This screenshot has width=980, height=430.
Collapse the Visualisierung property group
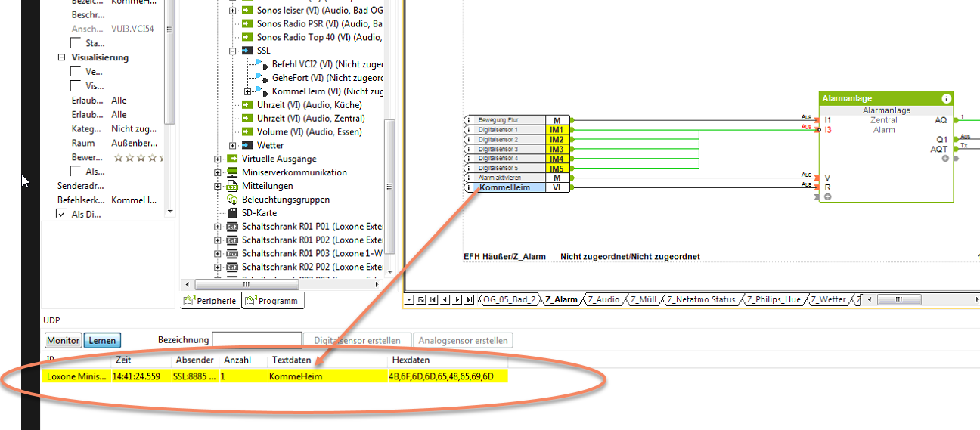[x=61, y=57]
